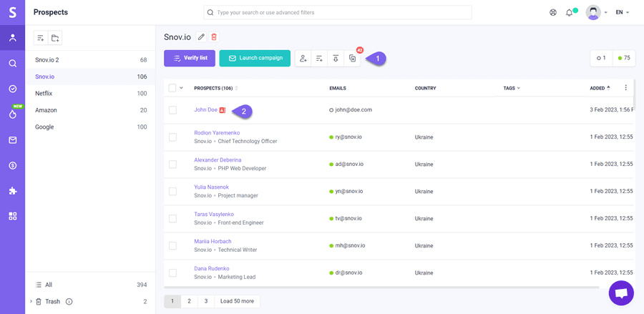Go to page 2
The width and height of the screenshot is (644, 314).
tap(190, 301)
